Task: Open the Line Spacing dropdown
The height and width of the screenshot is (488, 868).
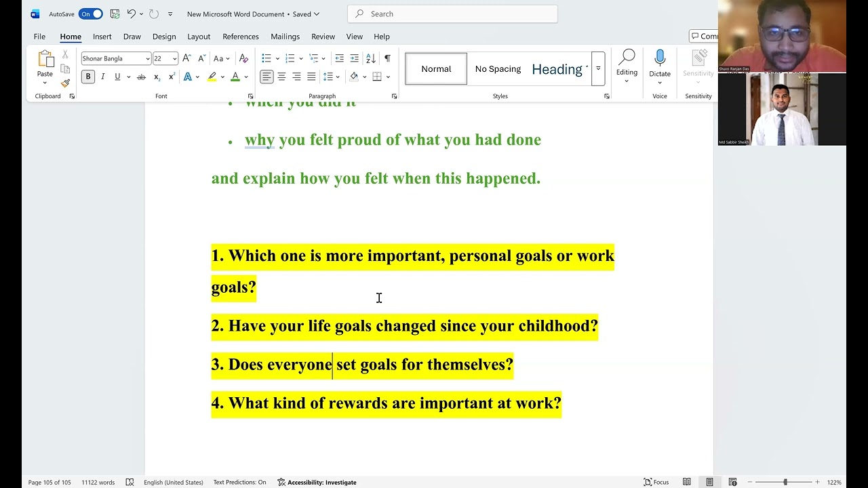Action: 330,77
